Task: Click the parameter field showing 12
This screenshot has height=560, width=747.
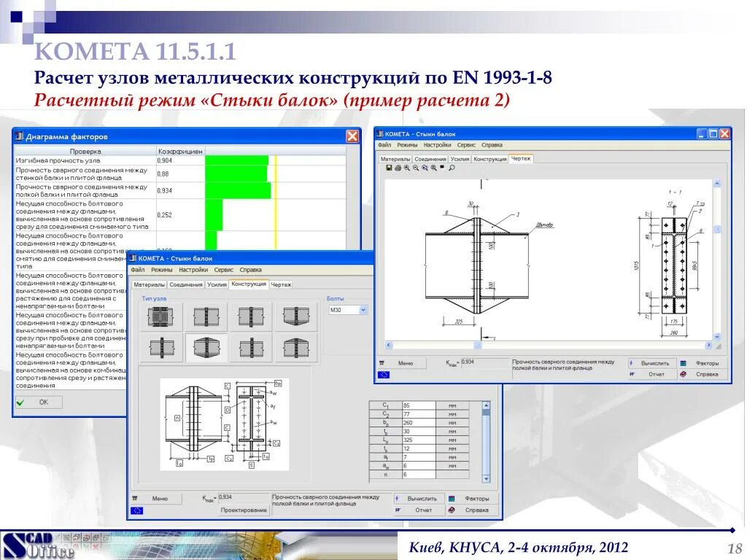Action: pos(419,448)
